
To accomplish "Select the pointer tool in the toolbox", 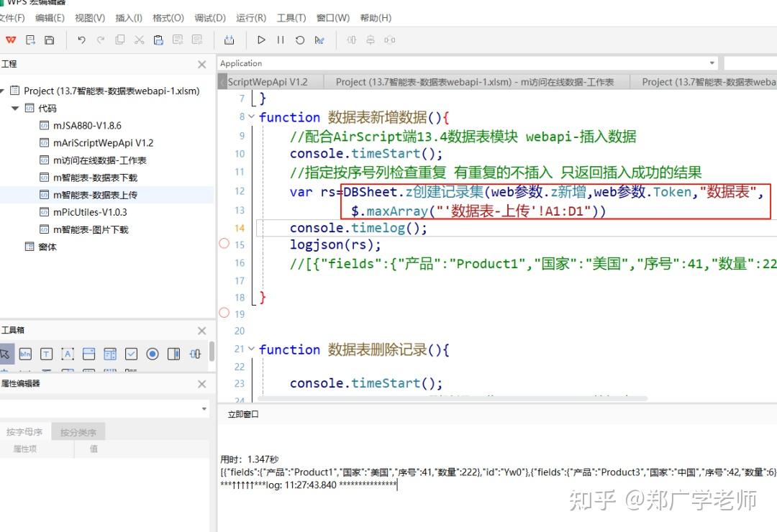I will click(9, 354).
